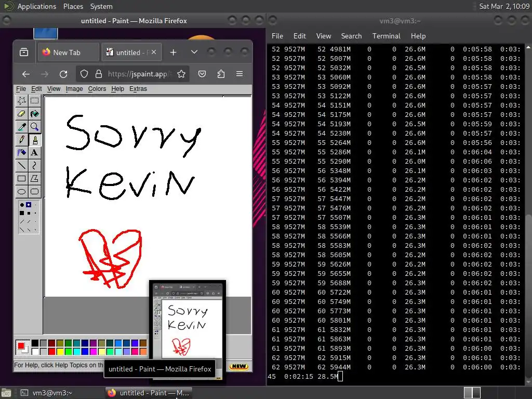
Task: Open terminal Search menu
Action: coord(352,36)
